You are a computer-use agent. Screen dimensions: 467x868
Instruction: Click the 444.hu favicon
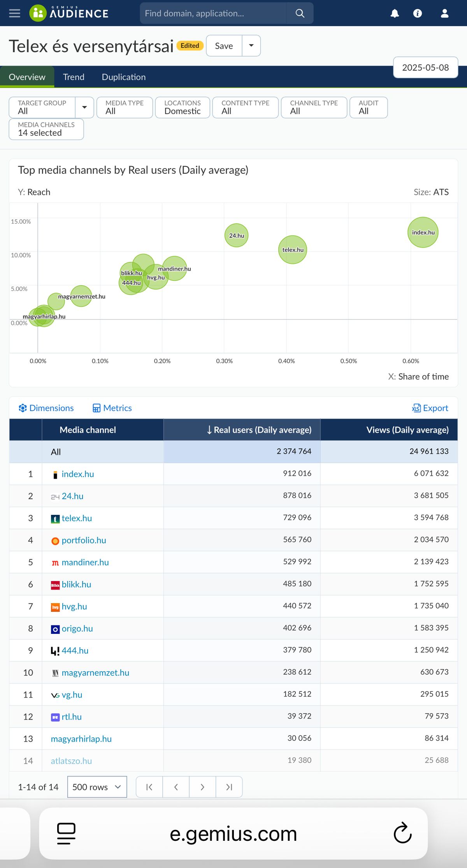coord(55,651)
